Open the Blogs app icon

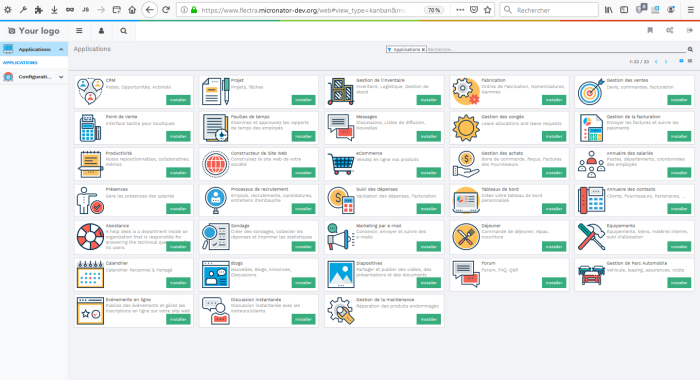coord(216,274)
